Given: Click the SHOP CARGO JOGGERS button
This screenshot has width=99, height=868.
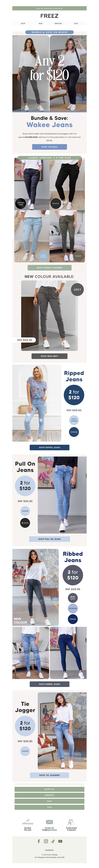Looking at the screenshot, I should [x=49, y=268].
